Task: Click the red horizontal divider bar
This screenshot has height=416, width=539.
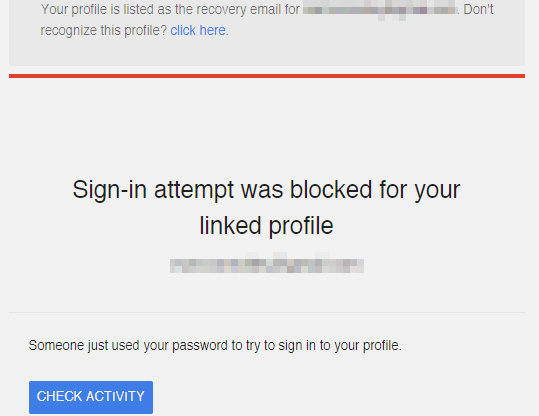Action: [x=267, y=76]
